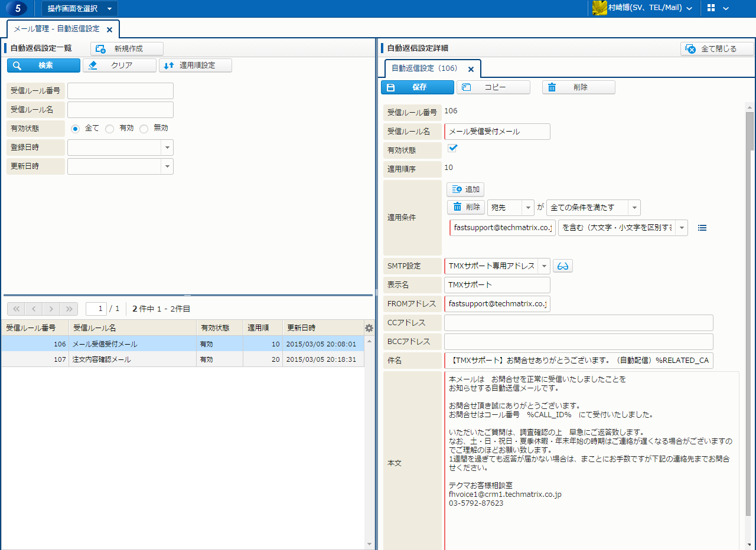756x550 pixels.
Task: Click the application grid icon in the top bar
Action: [711, 8]
